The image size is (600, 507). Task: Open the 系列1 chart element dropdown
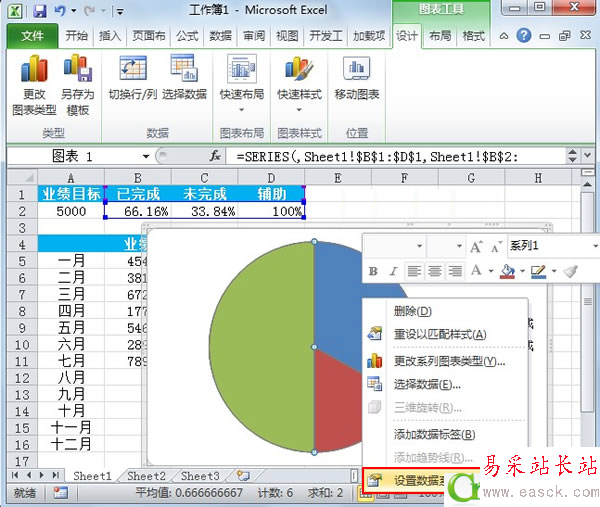pos(595,246)
